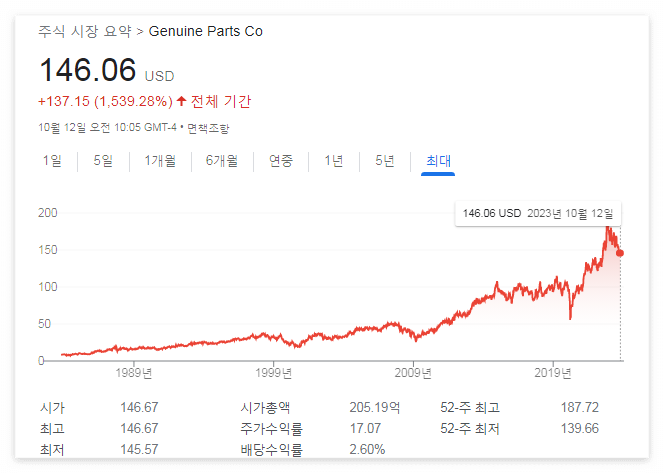Switch chart to 1개월 range
Image resolution: width=664 pixels, height=473 pixels.
pyautogui.click(x=160, y=161)
